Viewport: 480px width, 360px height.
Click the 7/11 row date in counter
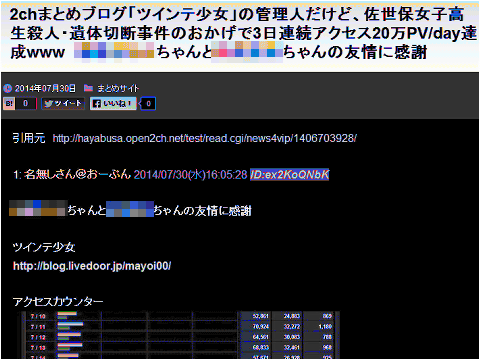[38, 327]
